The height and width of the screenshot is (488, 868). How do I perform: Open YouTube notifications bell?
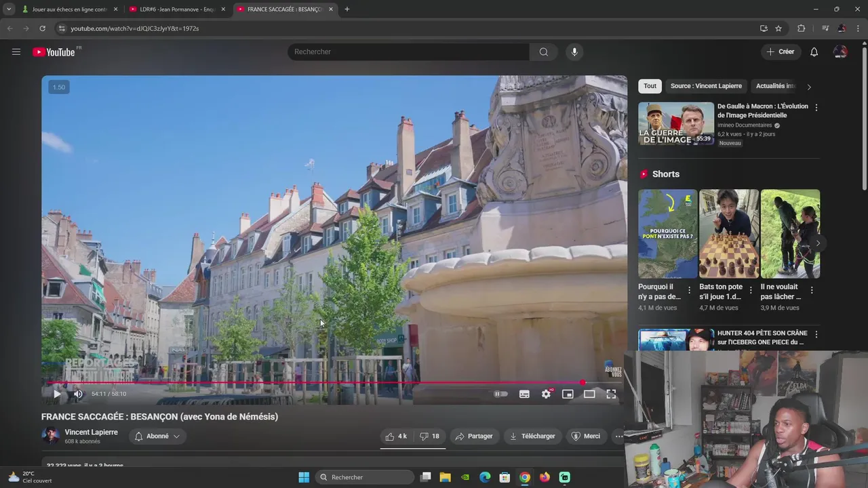(x=814, y=52)
